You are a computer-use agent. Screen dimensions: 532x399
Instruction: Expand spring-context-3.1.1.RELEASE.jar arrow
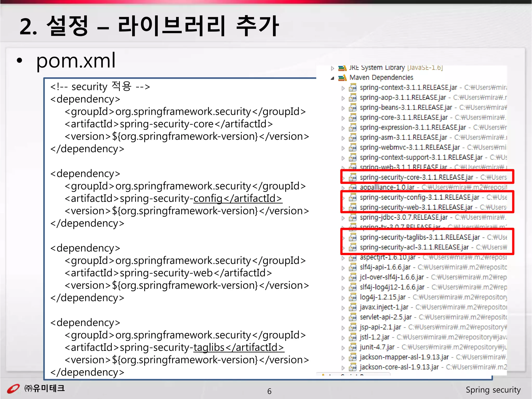pyautogui.click(x=343, y=88)
